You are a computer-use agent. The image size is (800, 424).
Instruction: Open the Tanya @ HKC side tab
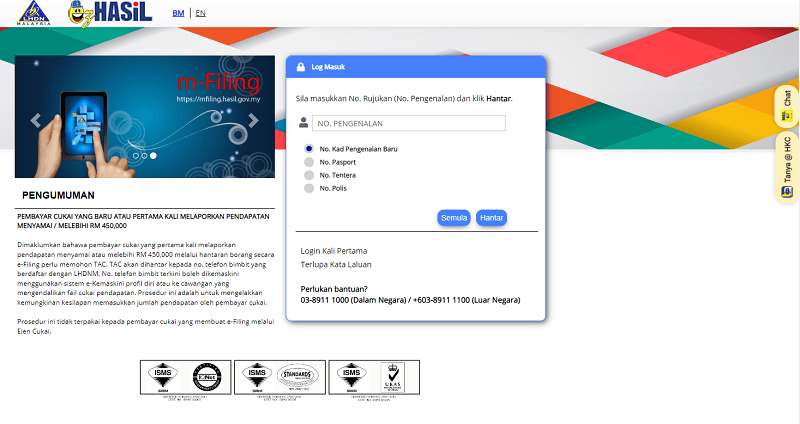tap(787, 168)
